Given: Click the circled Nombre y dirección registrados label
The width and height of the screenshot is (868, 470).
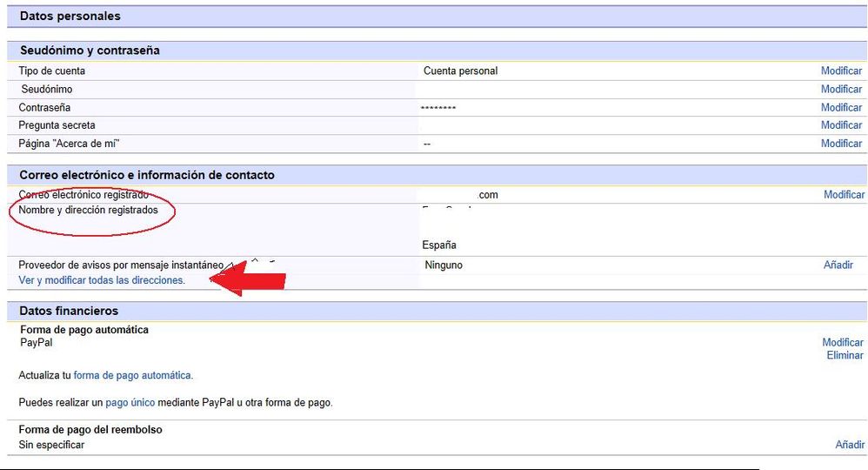Looking at the screenshot, I should tap(89, 211).
